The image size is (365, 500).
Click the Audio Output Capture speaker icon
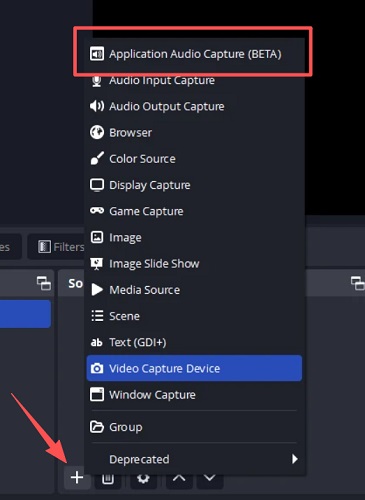point(97,106)
